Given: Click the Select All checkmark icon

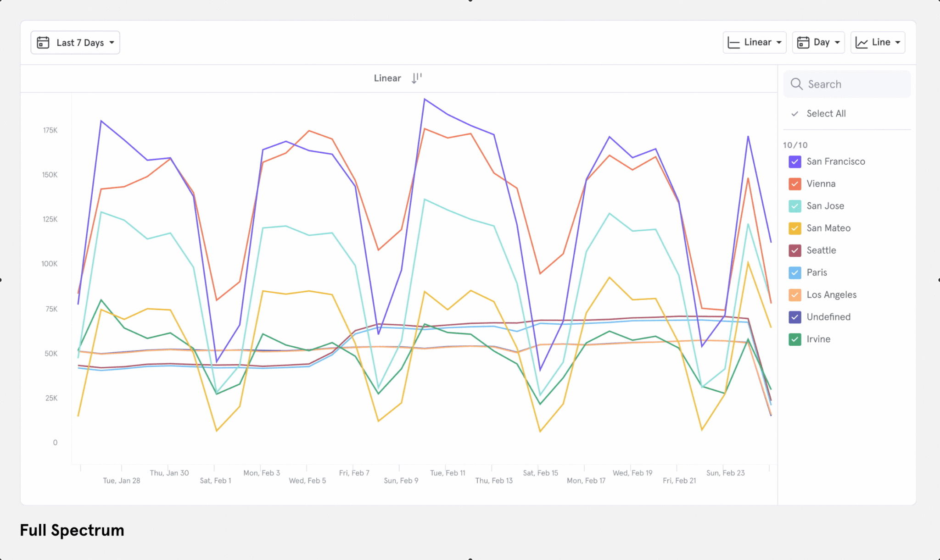Looking at the screenshot, I should coord(795,114).
